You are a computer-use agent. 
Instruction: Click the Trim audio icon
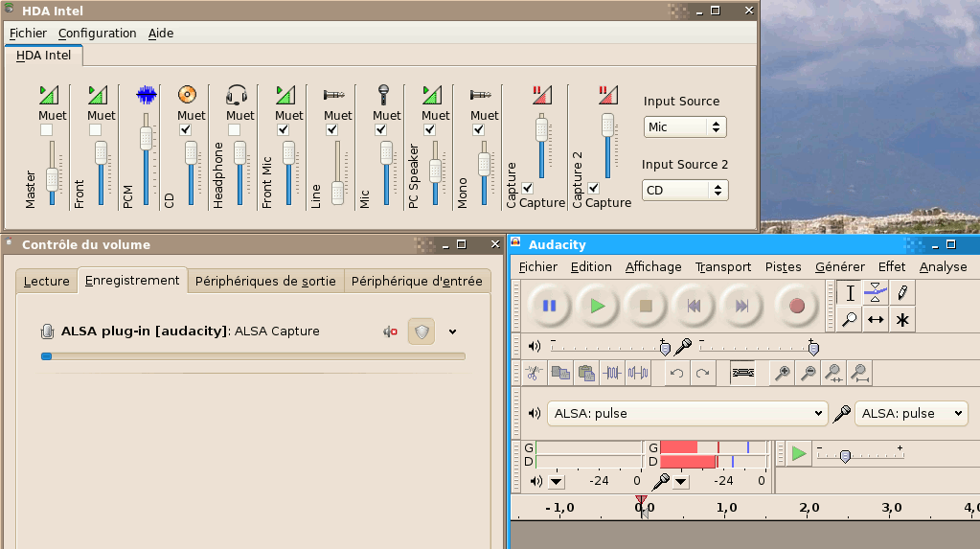pyautogui.click(x=612, y=374)
